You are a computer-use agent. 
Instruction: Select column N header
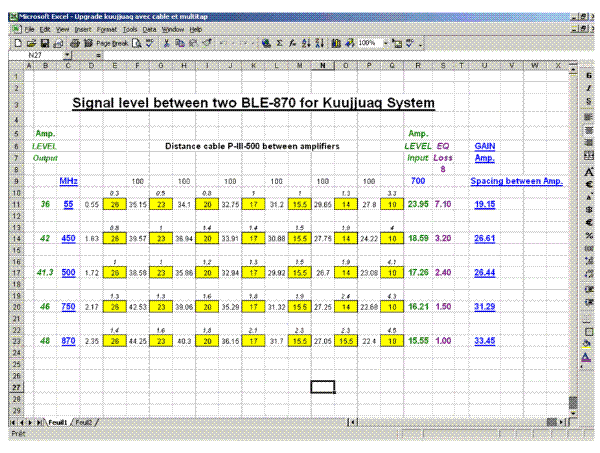[323, 66]
